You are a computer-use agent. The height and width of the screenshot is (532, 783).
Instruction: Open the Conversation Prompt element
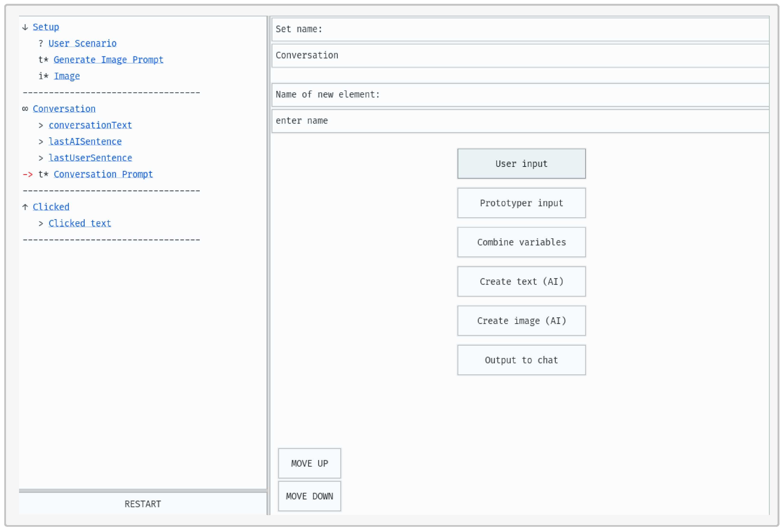[x=103, y=174]
